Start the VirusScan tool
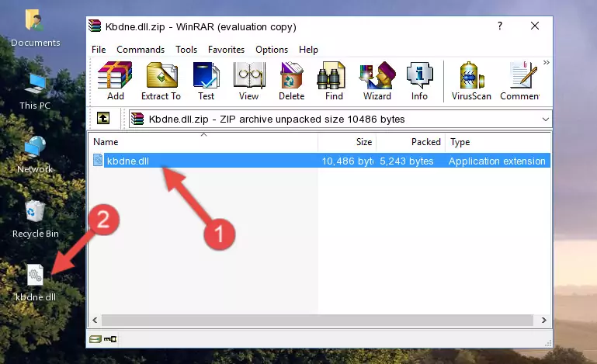Screen dimensions: 597x364 coord(471,81)
